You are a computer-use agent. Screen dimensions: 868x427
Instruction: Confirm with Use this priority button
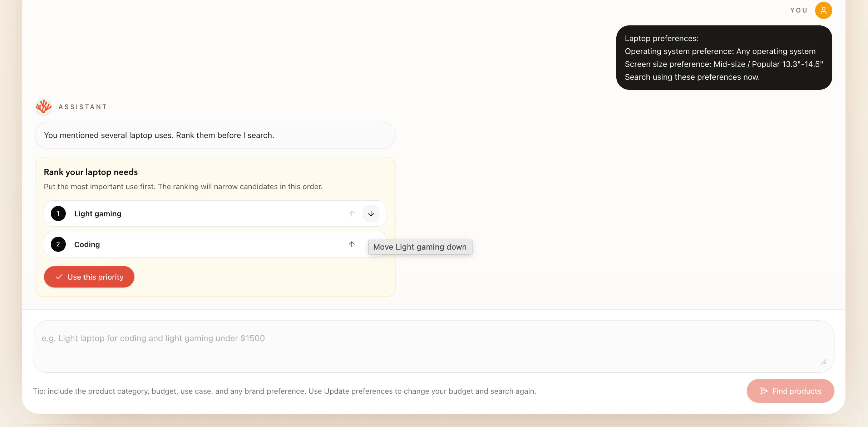[89, 277]
